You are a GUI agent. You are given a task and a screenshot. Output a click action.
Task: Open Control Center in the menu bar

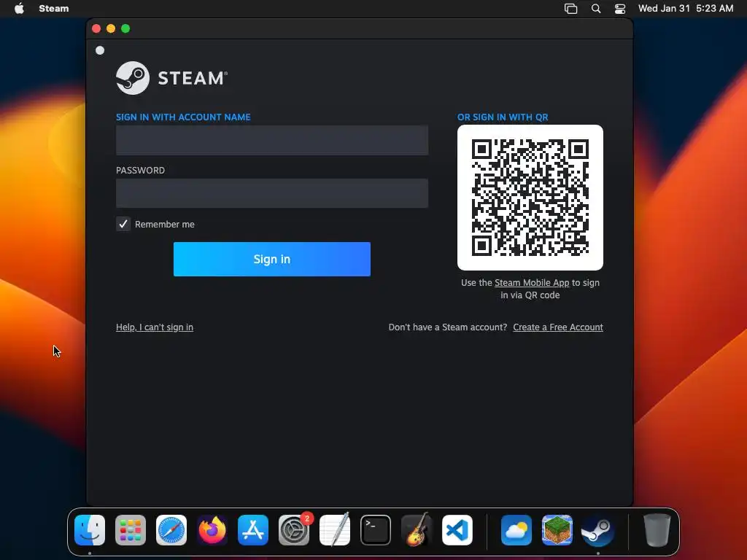click(620, 9)
